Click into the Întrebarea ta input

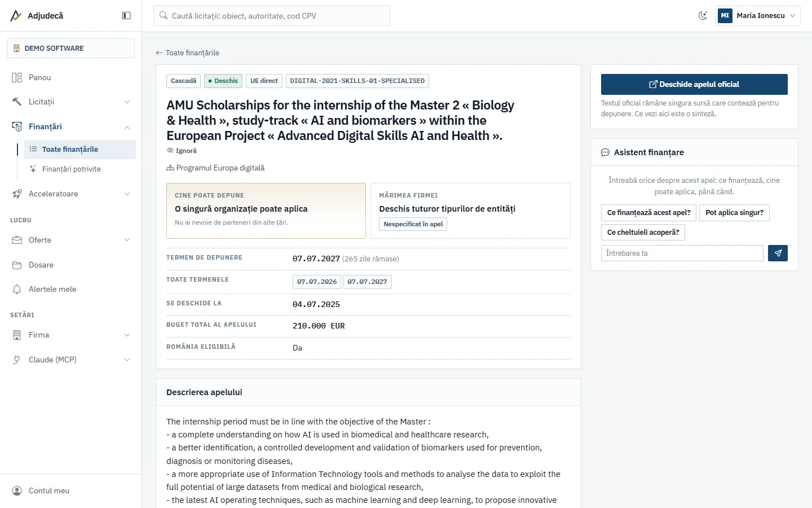click(682, 253)
